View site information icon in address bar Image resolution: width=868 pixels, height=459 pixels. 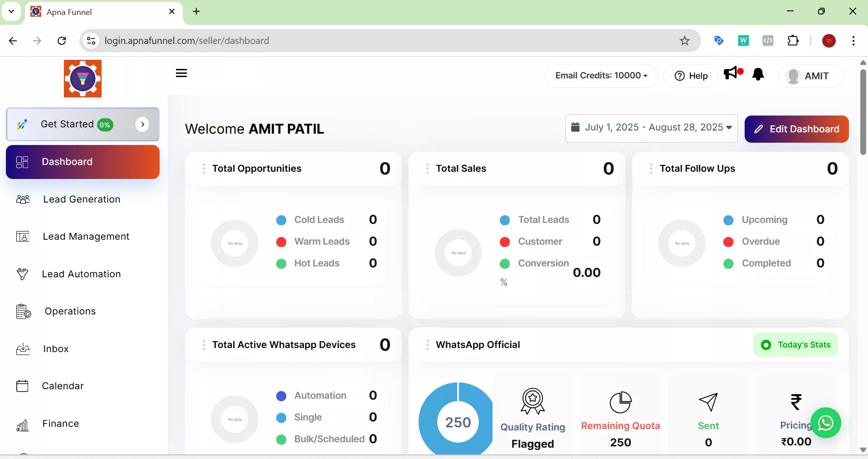pos(91,41)
